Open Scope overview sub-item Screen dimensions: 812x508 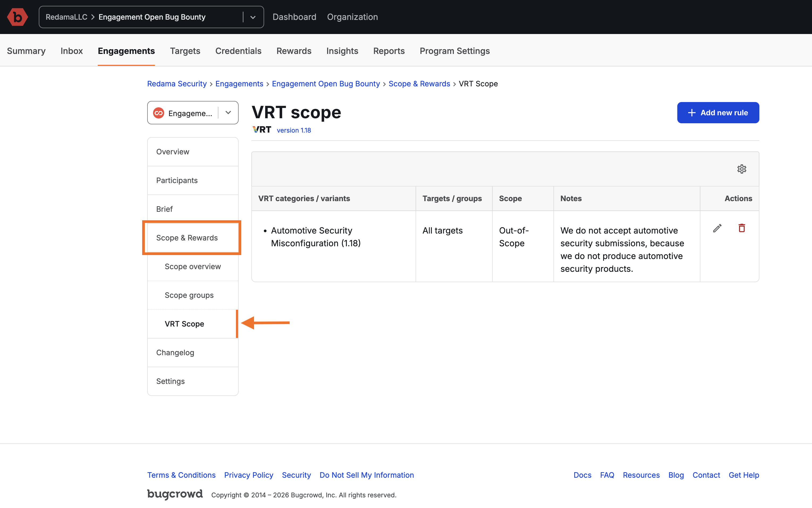[x=193, y=266]
